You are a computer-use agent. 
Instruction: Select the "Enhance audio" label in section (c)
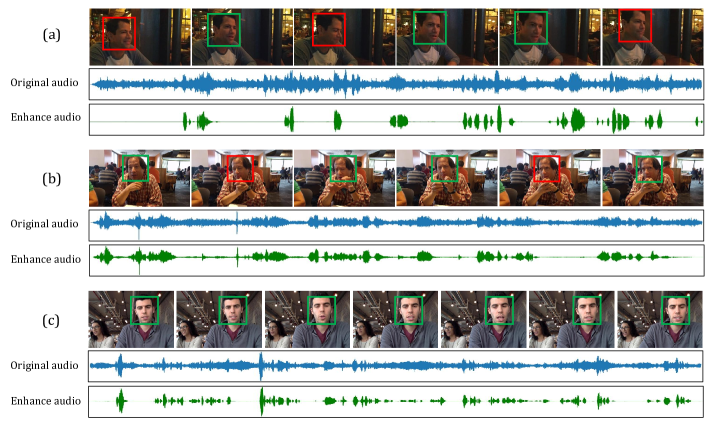46,401
